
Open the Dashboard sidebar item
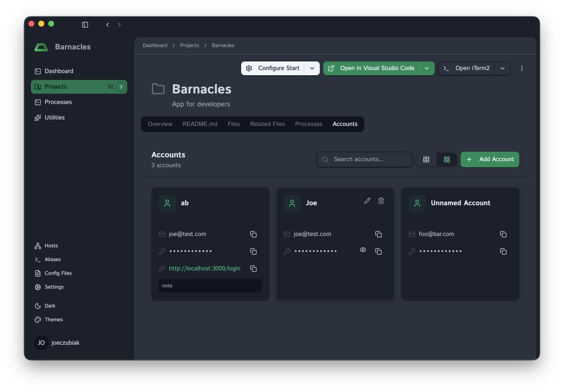click(x=79, y=71)
